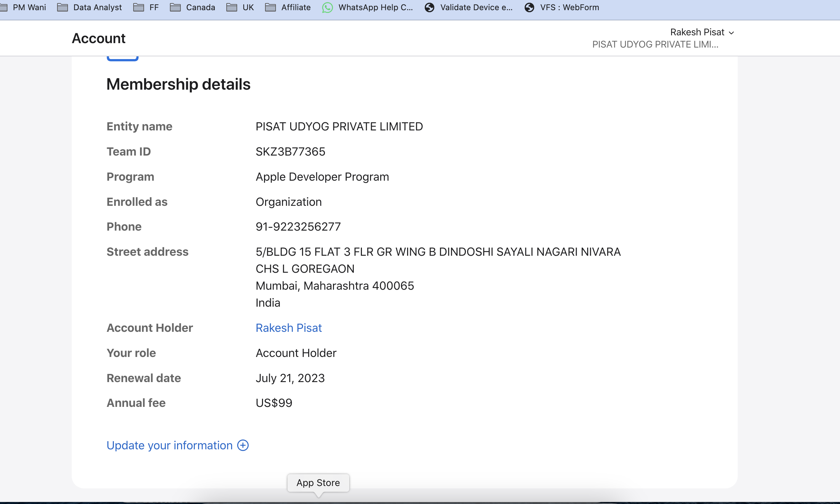Click the plus circle icon beside Update information
The image size is (840, 504).
[243, 445]
